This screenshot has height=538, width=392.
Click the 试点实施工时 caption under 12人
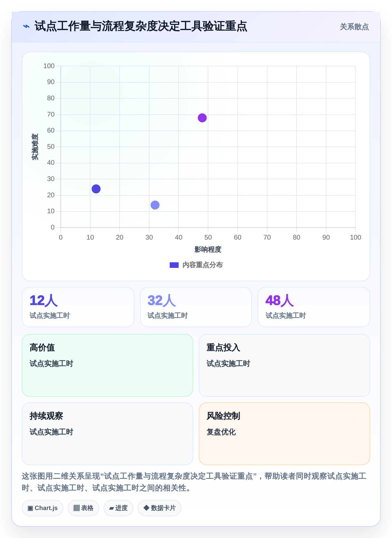point(50,316)
